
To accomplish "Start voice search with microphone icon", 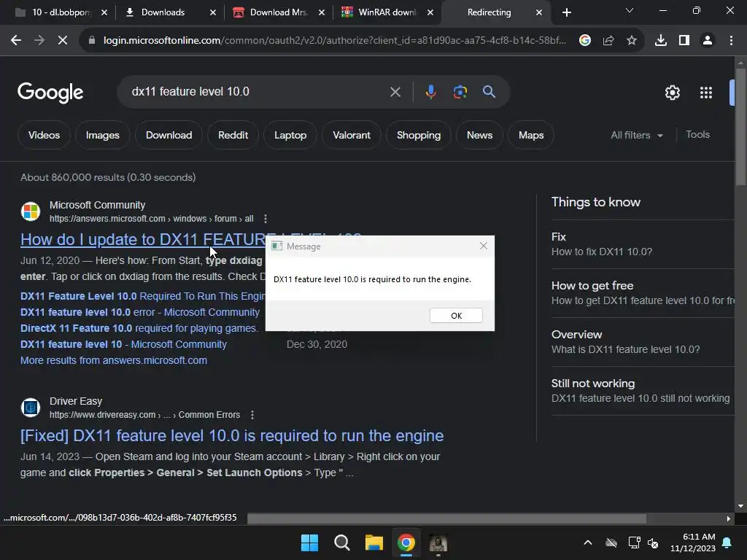I will [430, 92].
